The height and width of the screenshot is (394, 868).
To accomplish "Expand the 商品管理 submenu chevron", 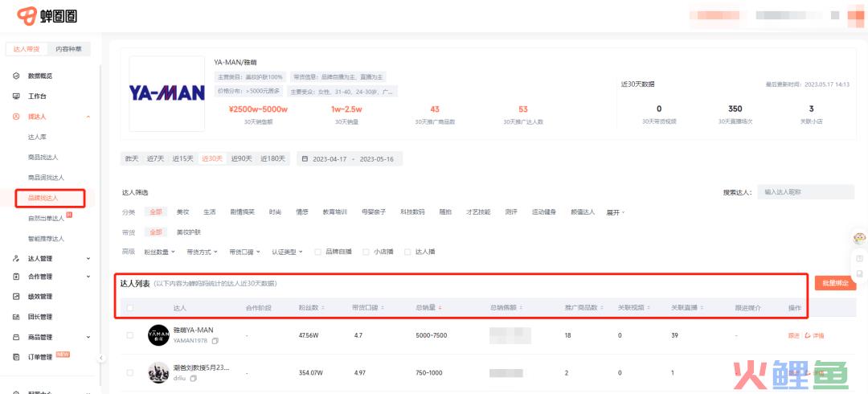I will [88, 337].
